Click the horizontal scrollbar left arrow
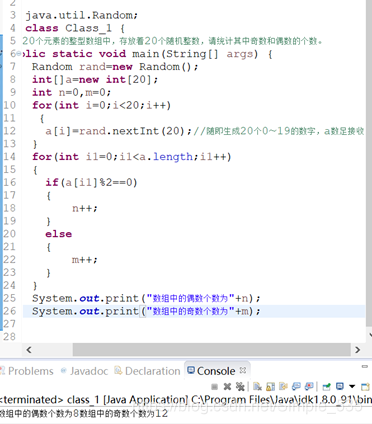Image resolution: width=372 pixels, height=424 pixels. 29,350
